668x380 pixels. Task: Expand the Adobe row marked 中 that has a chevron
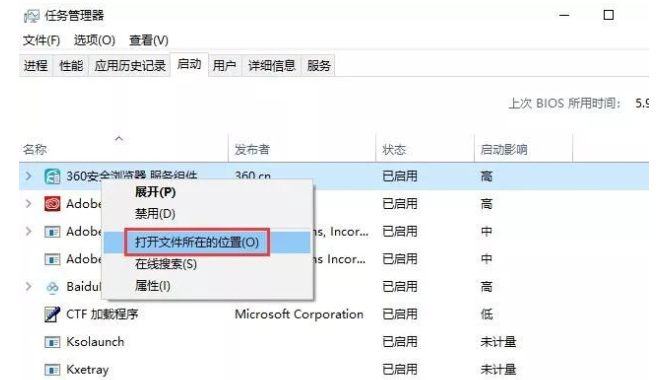(29, 231)
